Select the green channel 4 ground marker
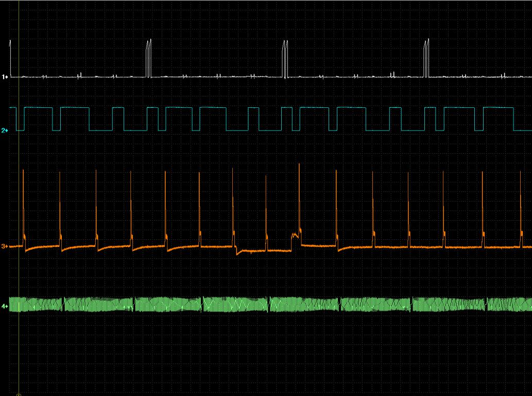 tap(5, 306)
